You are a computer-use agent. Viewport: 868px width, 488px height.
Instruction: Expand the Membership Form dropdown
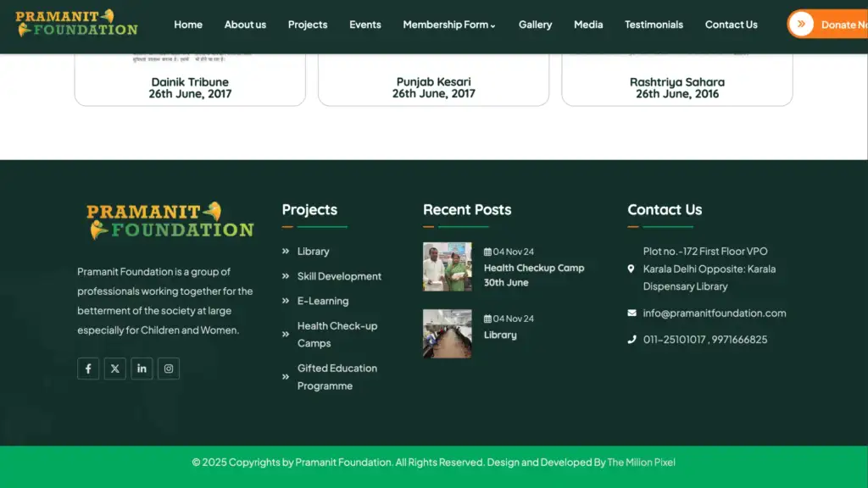coord(448,25)
